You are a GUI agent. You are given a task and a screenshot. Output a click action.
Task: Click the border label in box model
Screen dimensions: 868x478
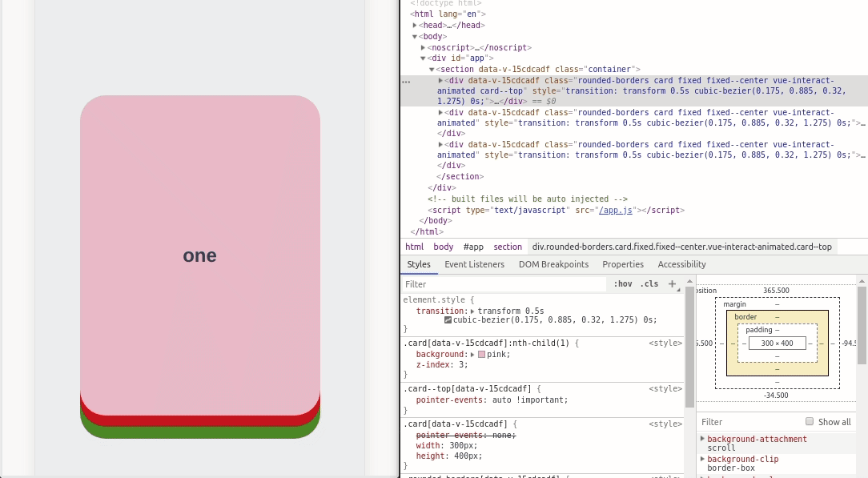coord(745,317)
